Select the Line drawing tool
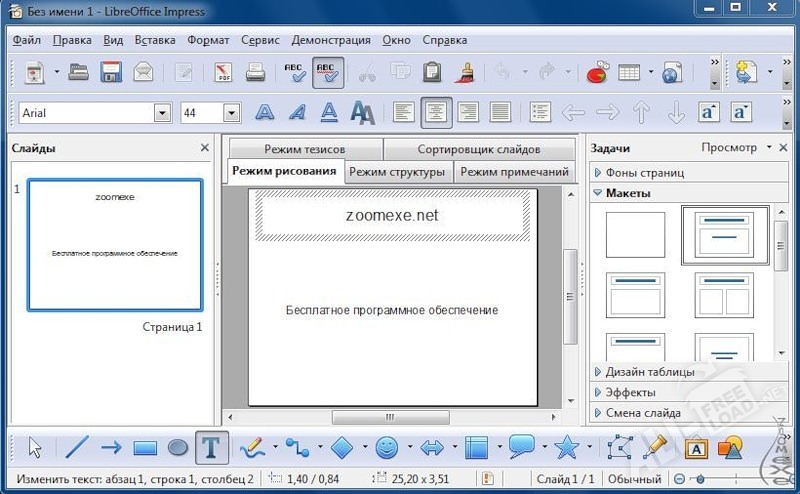The width and height of the screenshot is (800, 494). pyautogui.click(x=77, y=448)
